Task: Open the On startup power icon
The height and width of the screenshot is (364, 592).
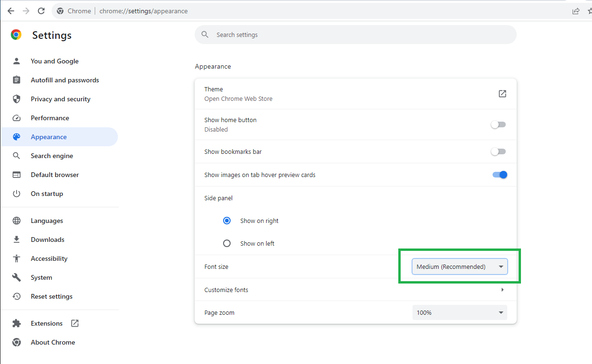Action: 17,193
